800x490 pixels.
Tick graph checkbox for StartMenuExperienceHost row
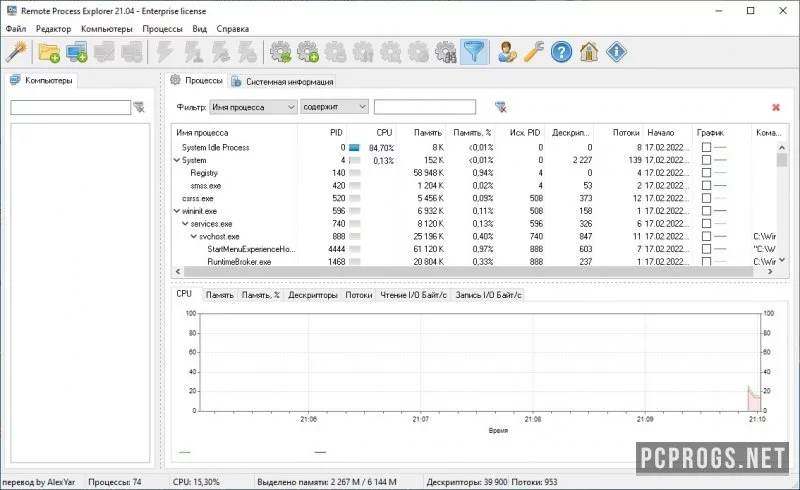pos(706,249)
